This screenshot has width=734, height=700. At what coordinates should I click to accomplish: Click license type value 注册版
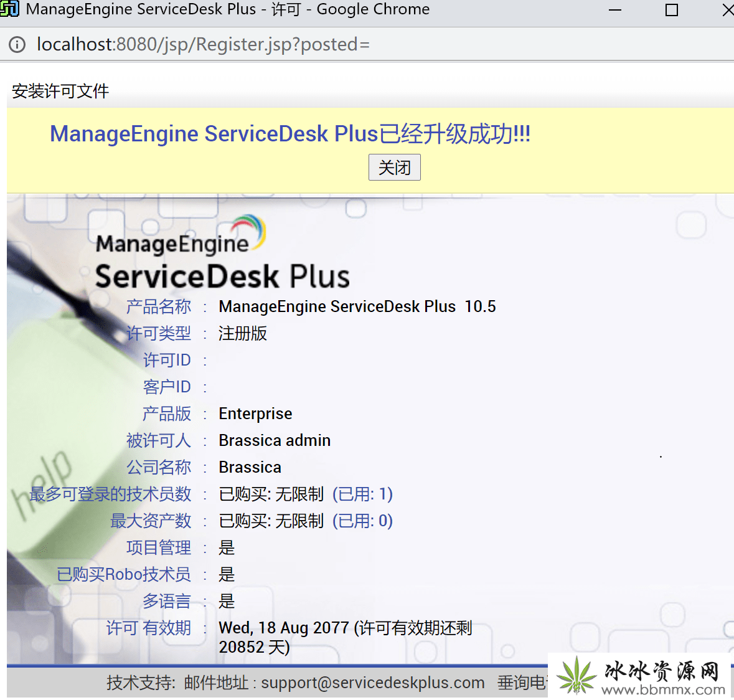(243, 333)
